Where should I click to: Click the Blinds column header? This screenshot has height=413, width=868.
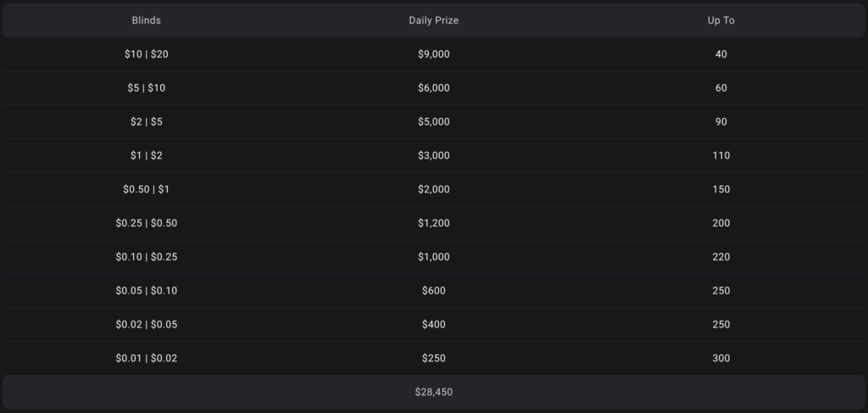[147, 20]
